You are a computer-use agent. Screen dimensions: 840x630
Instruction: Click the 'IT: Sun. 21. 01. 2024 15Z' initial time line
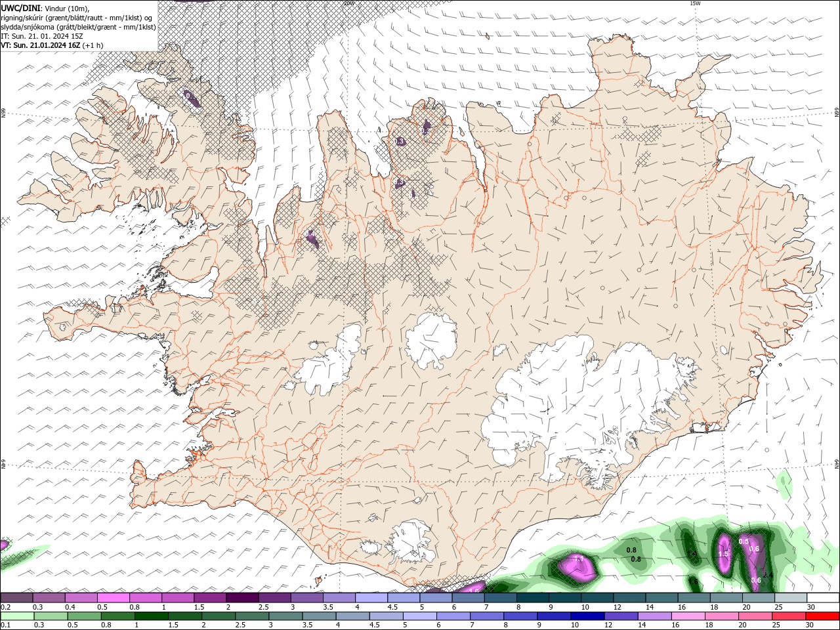point(42,36)
